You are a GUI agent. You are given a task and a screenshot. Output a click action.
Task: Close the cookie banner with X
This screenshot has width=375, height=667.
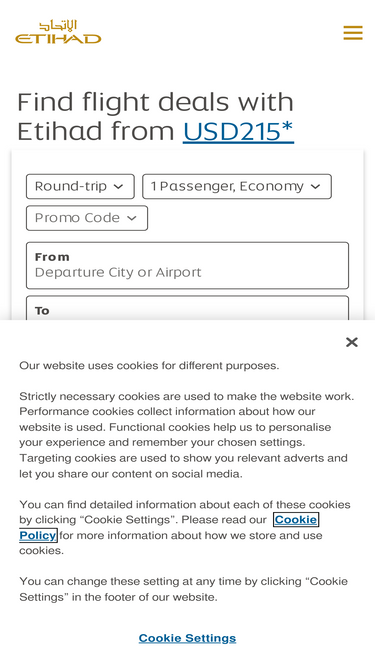pyautogui.click(x=352, y=342)
